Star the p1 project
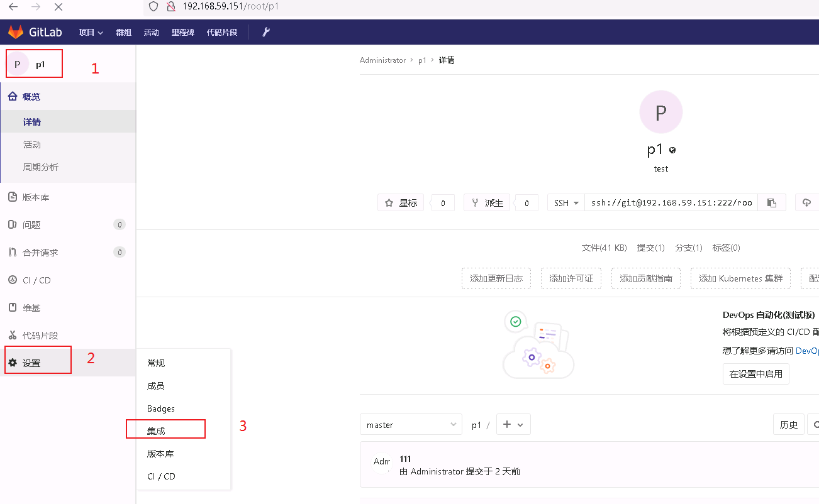819x504 pixels. [401, 202]
